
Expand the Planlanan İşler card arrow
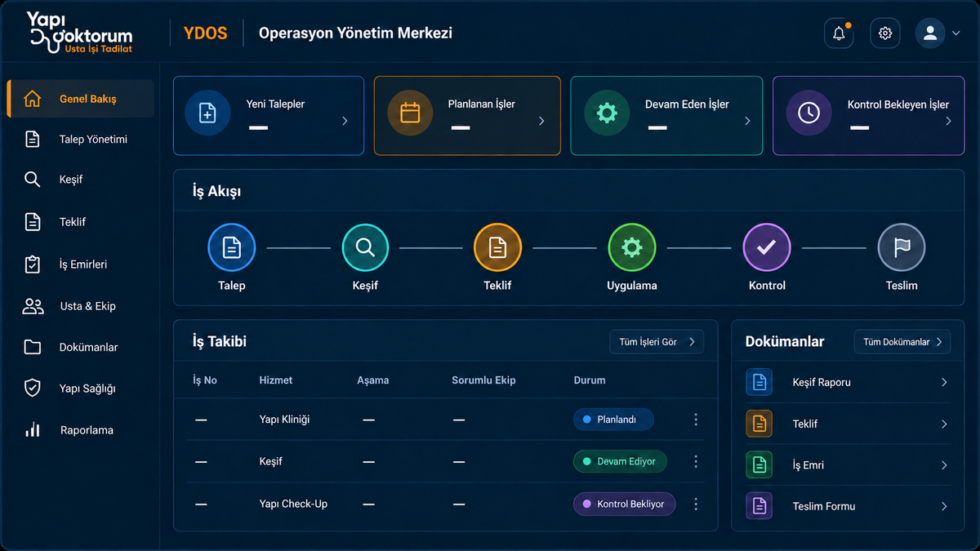pos(541,121)
